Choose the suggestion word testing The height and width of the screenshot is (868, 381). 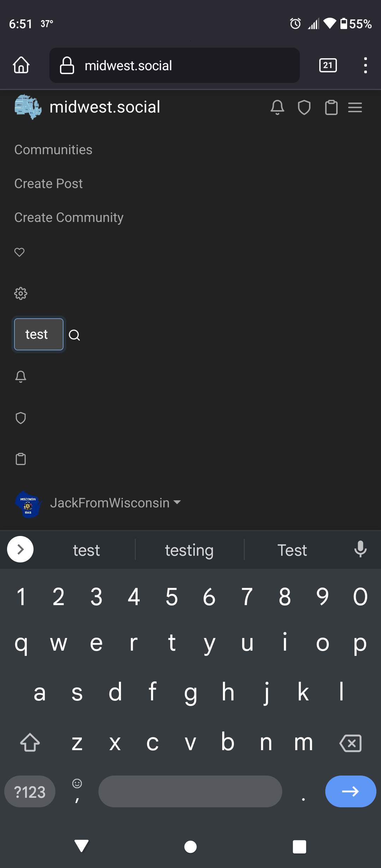point(189,550)
